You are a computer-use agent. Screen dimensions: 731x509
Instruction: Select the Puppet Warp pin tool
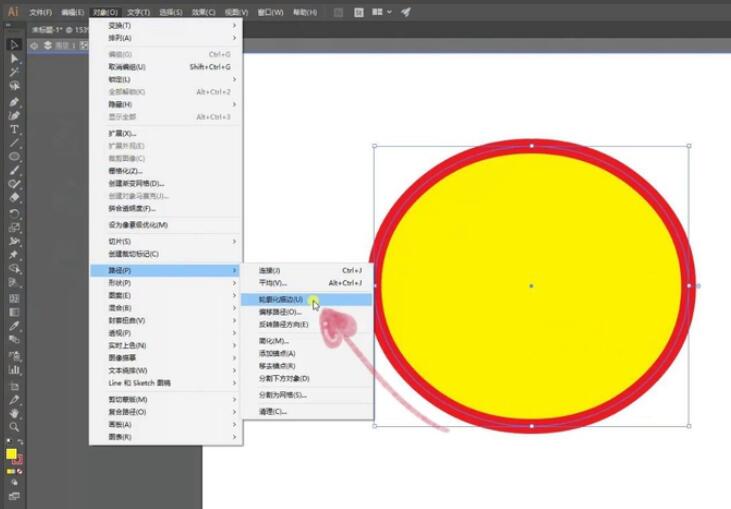[x=14, y=254]
